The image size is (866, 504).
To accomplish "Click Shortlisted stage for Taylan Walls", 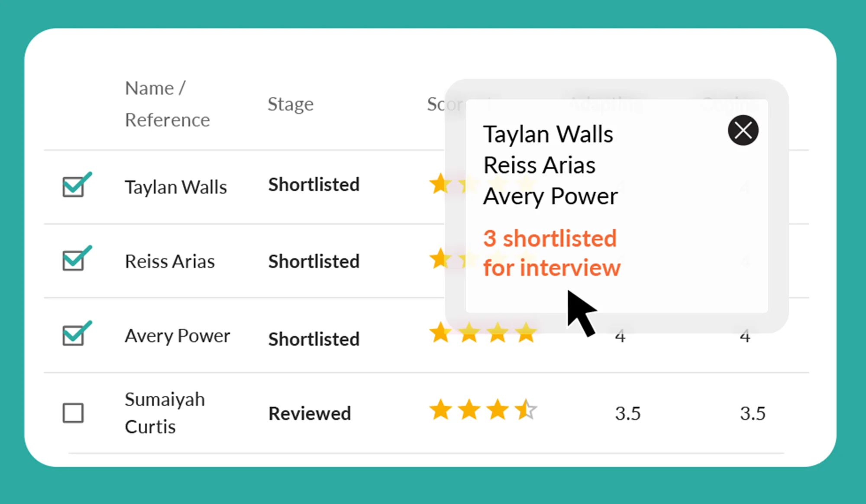I will (x=314, y=185).
